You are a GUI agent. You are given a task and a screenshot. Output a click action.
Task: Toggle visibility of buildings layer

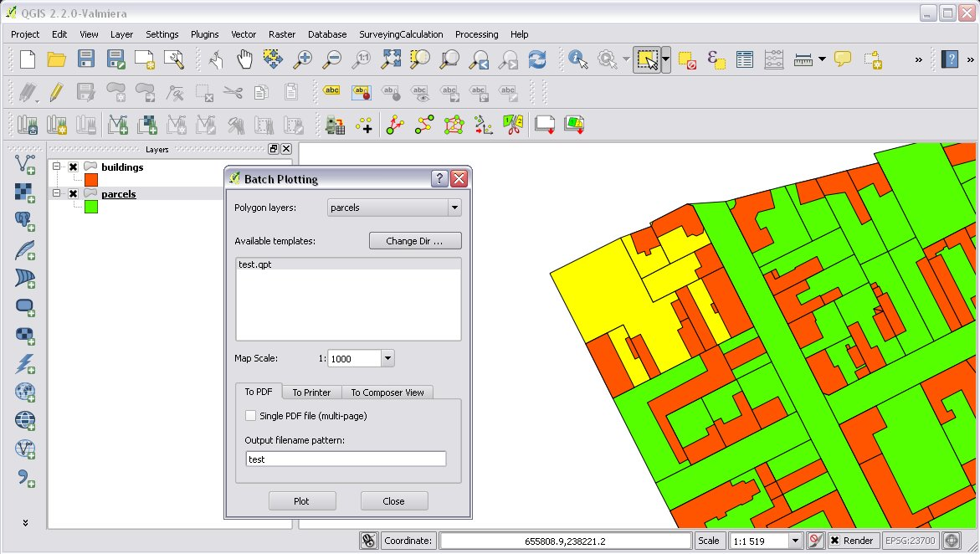(74, 167)
